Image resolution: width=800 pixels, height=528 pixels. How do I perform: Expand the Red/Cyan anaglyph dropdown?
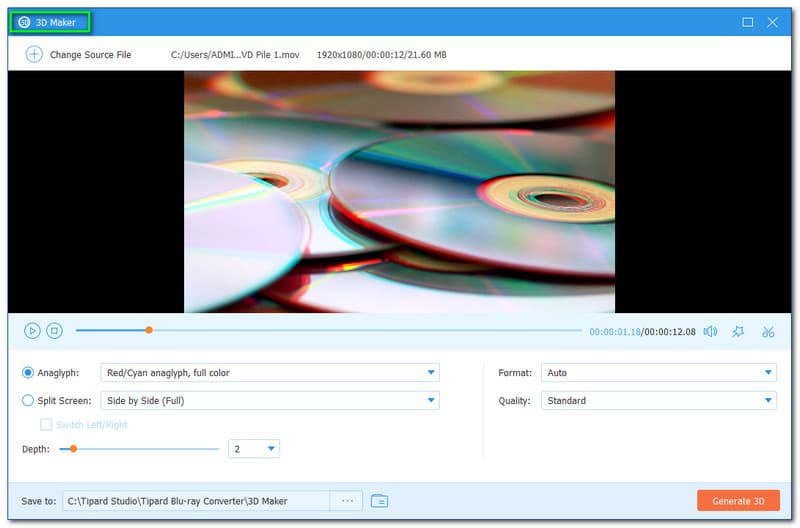[x=270, y=373]
